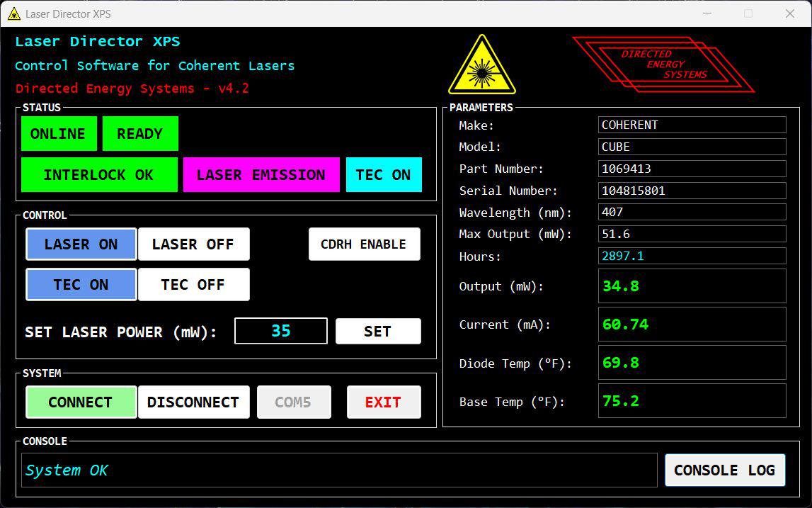Click the title bar laser app icon
The height and width of the screenshot is (508, 812).
(13, 13)
